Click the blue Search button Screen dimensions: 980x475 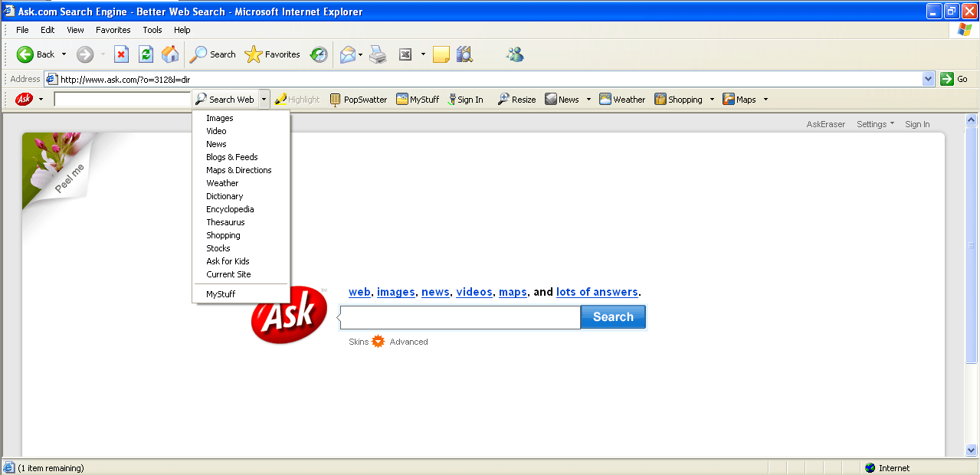(x=612, y=316)
